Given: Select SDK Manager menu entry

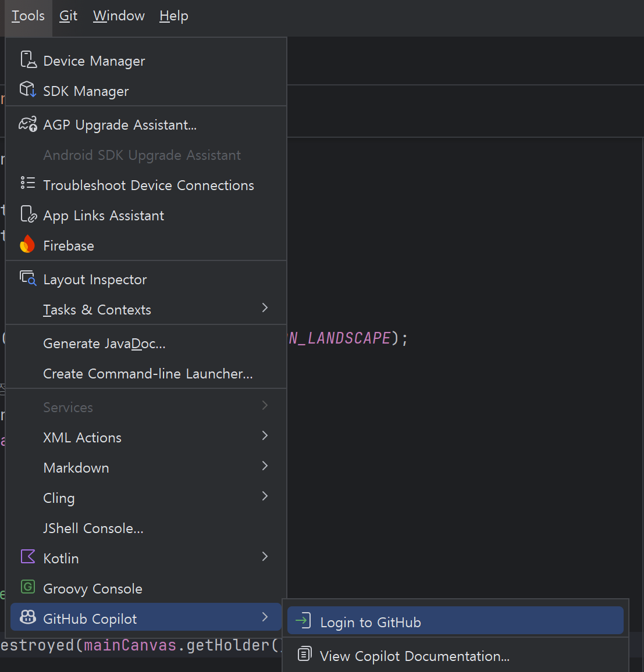Looking at the screenshot, I should [x=146, y=91].
